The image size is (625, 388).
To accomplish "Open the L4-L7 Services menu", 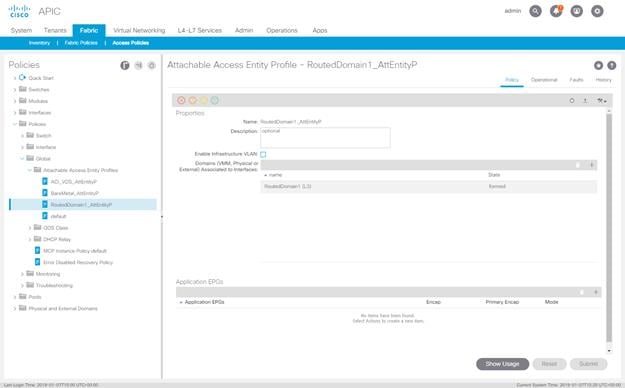I will click(x=200, y=30).
